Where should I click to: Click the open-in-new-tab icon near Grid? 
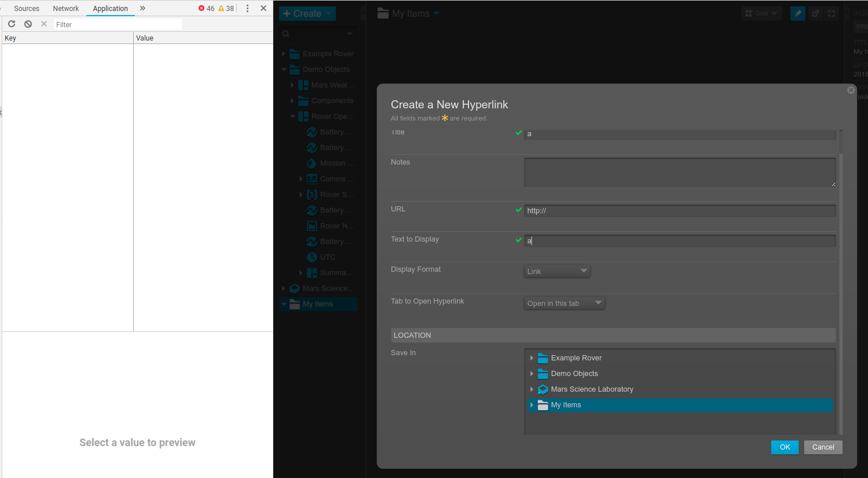tap(815, 13)
